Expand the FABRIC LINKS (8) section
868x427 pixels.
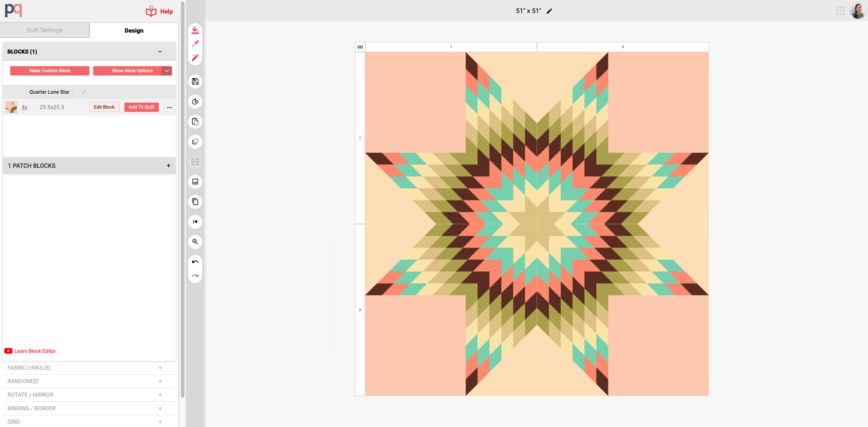point(160,368)
